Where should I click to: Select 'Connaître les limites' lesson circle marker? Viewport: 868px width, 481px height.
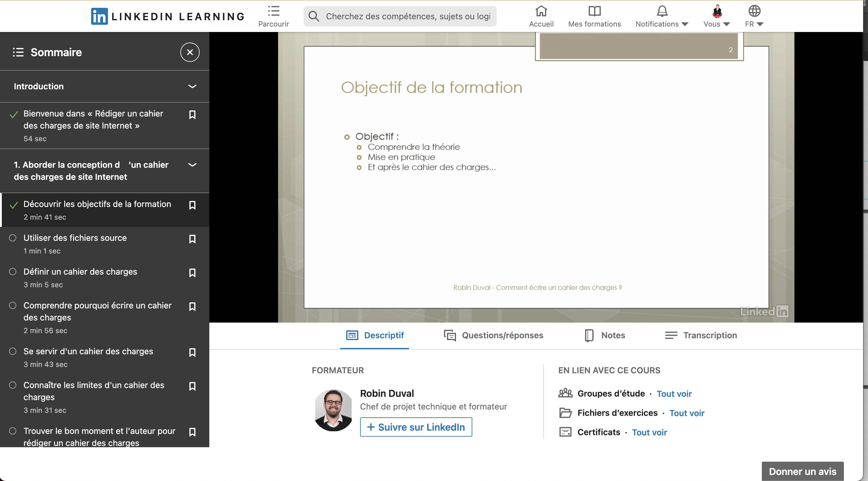(13, 385)
